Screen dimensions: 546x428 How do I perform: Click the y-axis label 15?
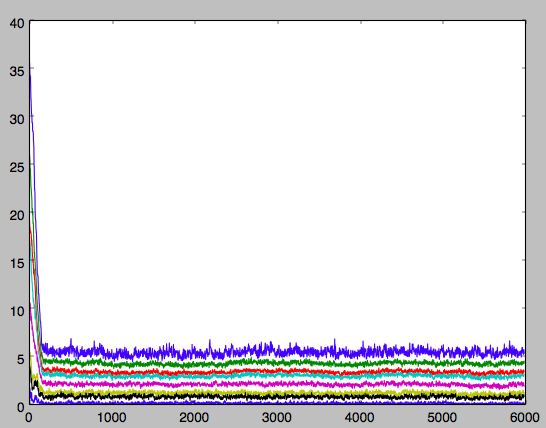(17, 263)
